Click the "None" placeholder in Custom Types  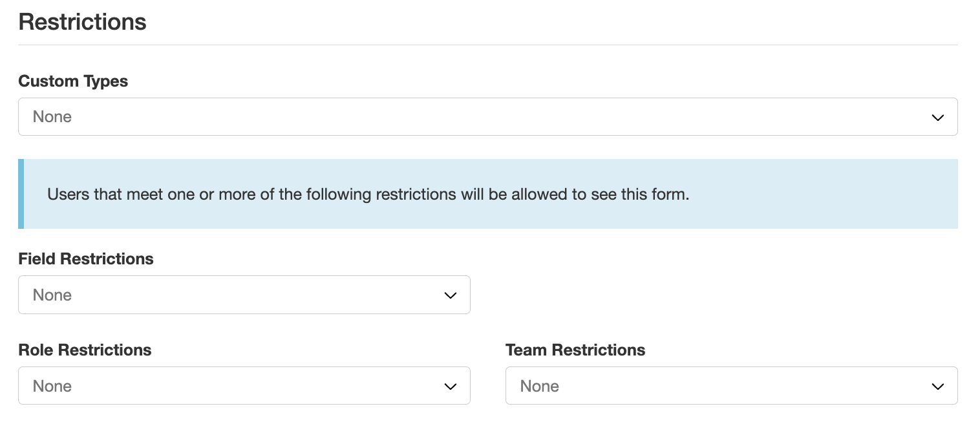coord(52,117)
